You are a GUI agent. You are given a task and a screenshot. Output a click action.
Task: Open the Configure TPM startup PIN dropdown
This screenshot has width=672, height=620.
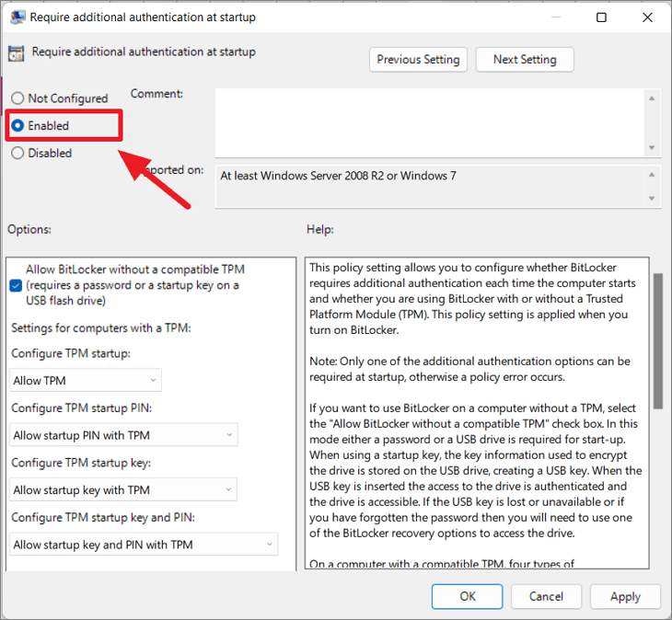[x=124, y=435]
